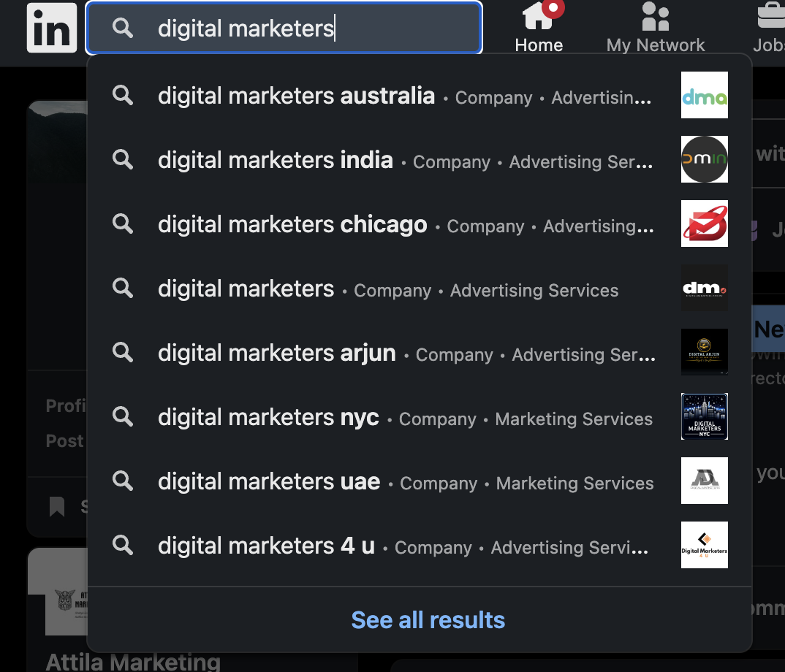The image size is (785, 672).
Task: Click the Digital Marketers 4 U logo
Action: [x=705, y=545]
